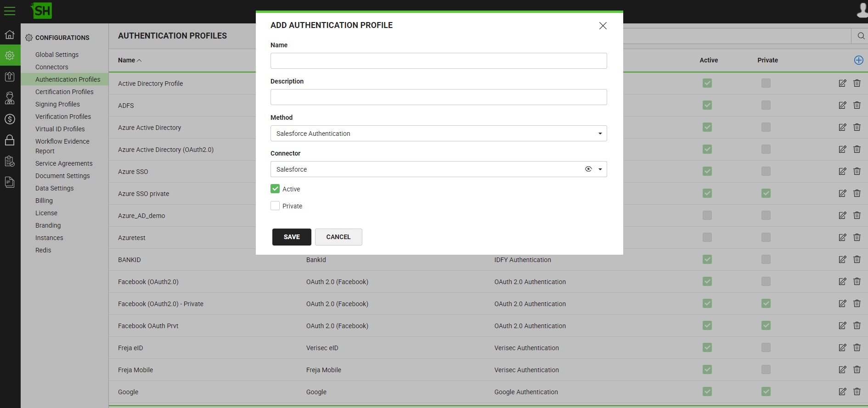Edit the Active Directory Profile row
Image resolution: width=868 pixels, height=408 pixels.
pos(842,83)
